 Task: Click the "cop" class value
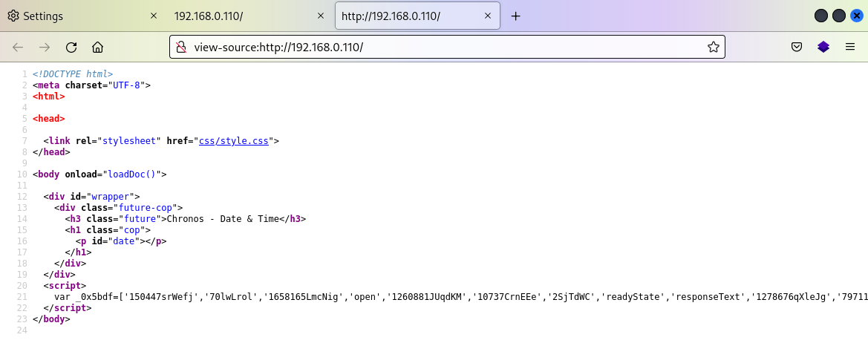pyautogui.click(x=131, y=229)
